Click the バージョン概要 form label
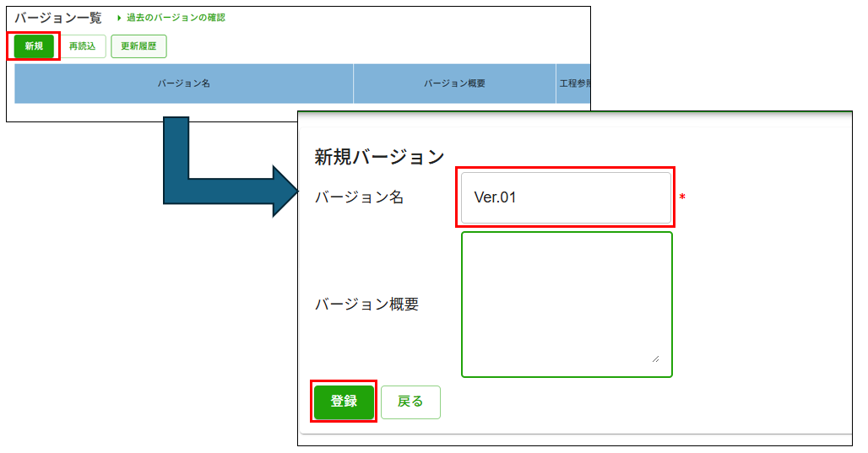Image resolution: width=868 pixels, height=453 pixels. [367, 305]
